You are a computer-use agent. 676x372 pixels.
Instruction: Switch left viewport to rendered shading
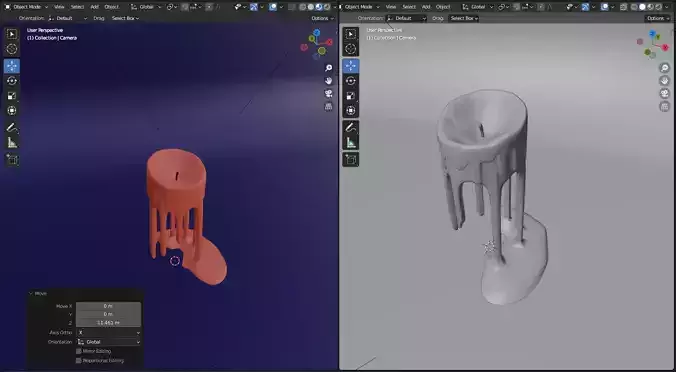coord(327,7)
